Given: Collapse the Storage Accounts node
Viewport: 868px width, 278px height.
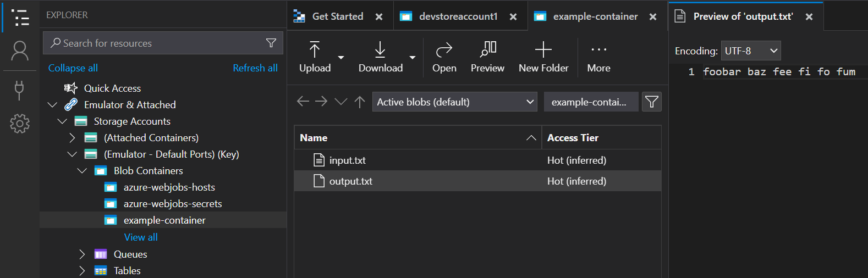Looking at the screenshot, I should (62, 121).
